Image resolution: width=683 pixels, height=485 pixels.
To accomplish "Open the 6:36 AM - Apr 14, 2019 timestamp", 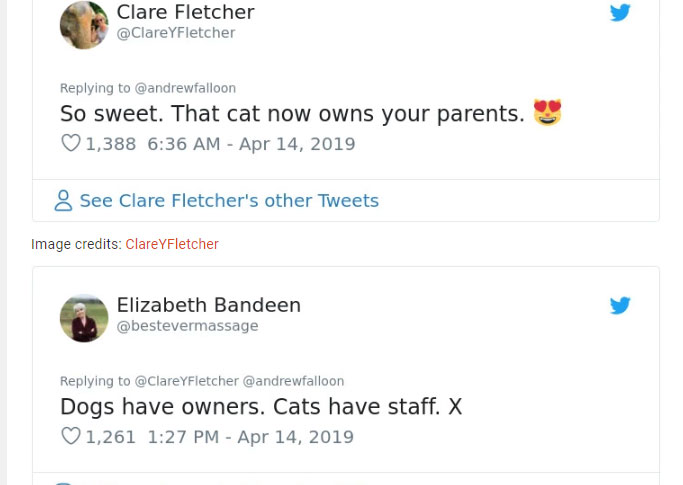I will [x=251, y=144].
